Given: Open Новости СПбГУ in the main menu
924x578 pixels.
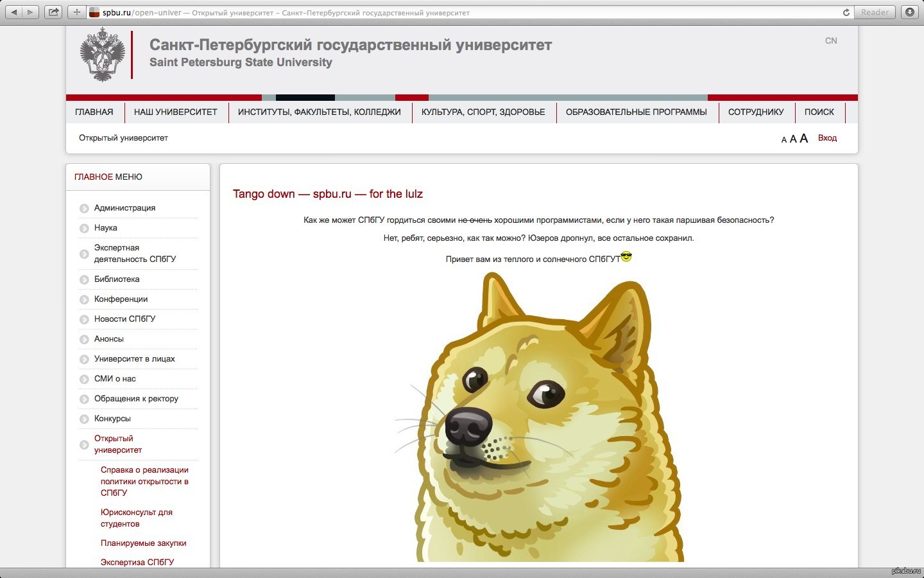Looking at the screenshot, I should (124, 319).
